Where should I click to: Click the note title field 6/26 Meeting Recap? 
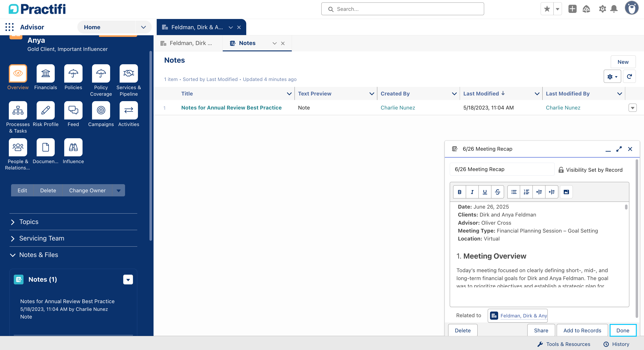[502, 169]
